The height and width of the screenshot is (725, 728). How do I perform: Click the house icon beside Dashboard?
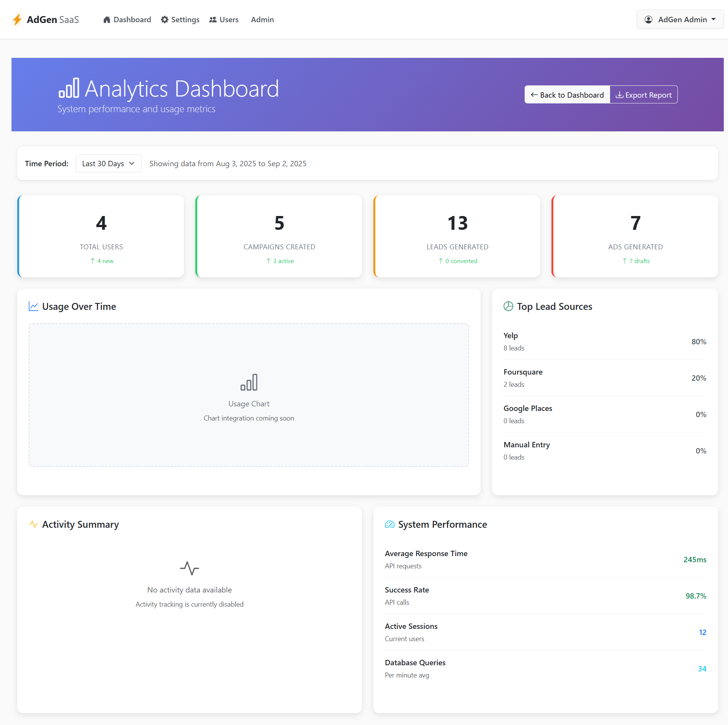tap(107, 20)
